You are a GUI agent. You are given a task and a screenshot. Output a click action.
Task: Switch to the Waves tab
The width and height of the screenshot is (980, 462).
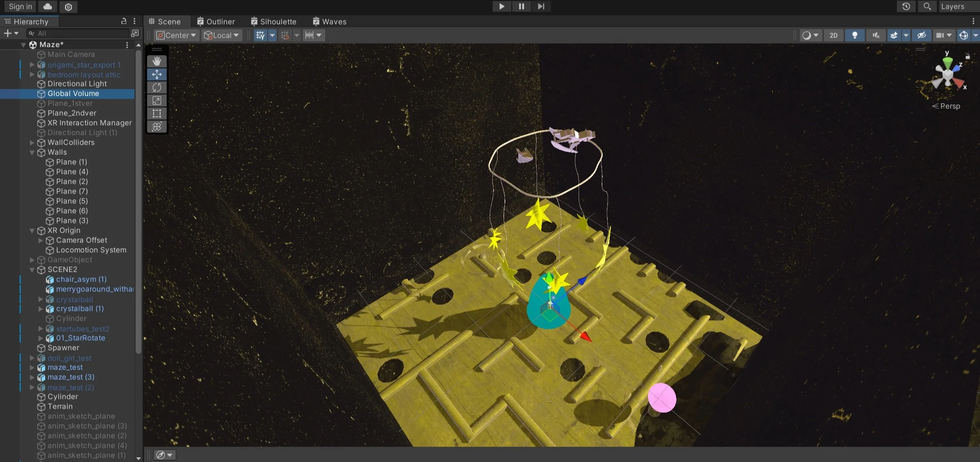click(329, 22)
